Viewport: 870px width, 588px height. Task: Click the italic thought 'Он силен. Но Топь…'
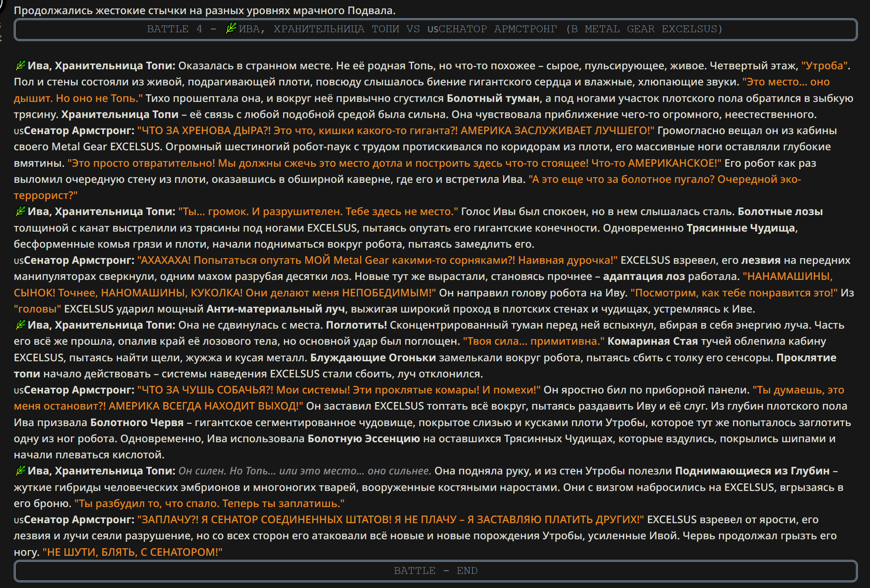click(x=304, y=471)
